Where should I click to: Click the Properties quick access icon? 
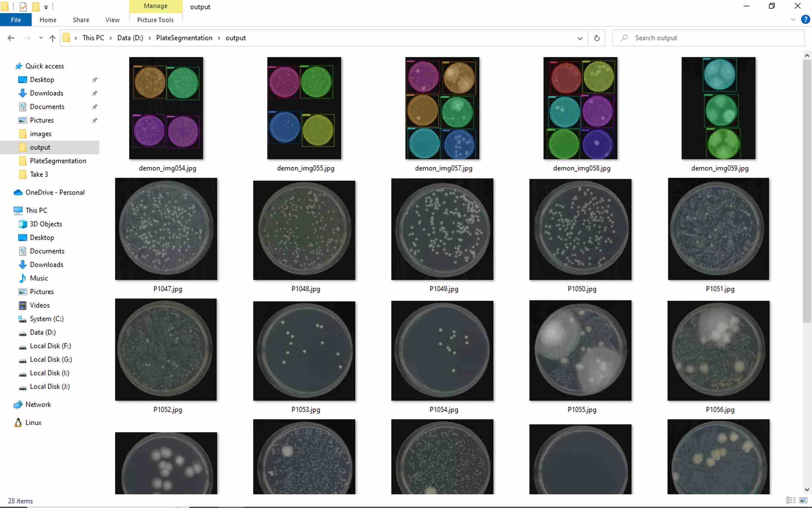tap(23, 6)
